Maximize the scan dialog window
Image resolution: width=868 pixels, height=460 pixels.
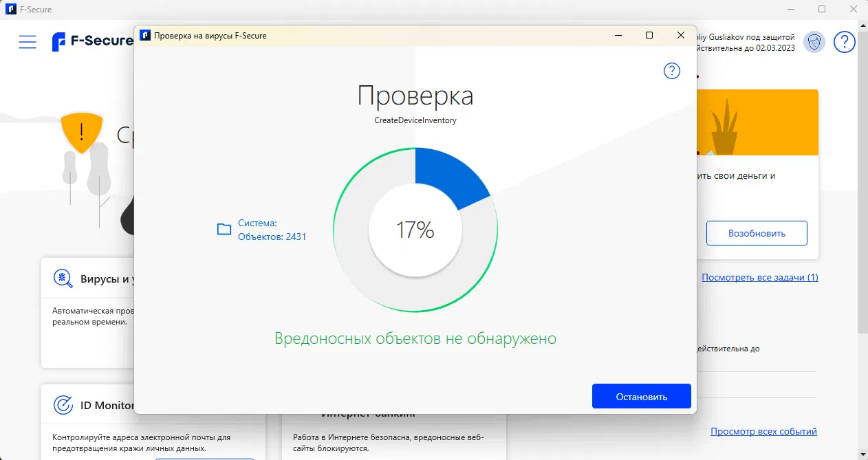tap(649, 35)
